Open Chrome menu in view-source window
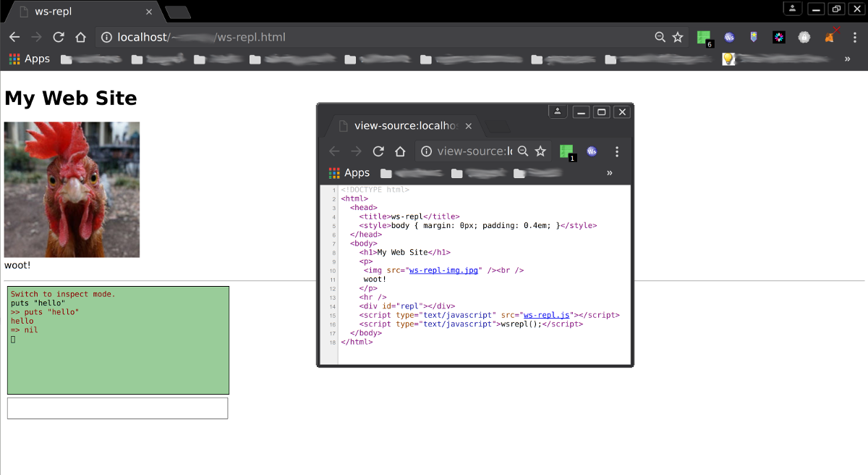The image size is (868, 475). (617, 151)
